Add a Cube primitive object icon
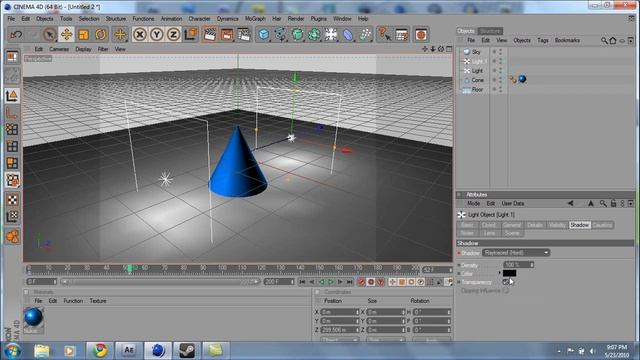The height and width of the screenshot is (360, 640). tap(264, 35)
